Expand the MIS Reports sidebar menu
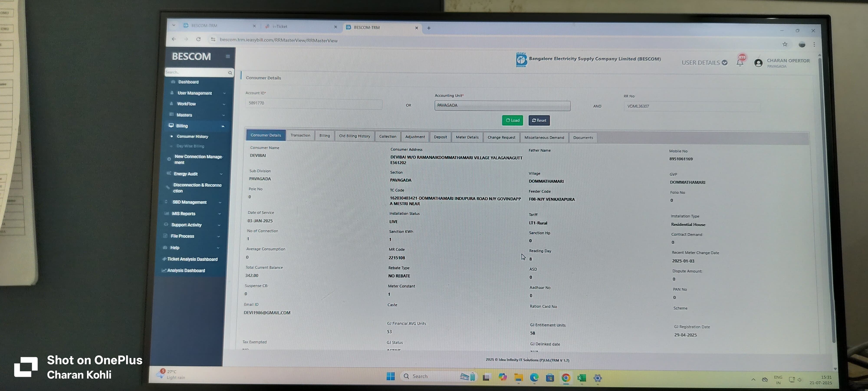 (192, 214)
